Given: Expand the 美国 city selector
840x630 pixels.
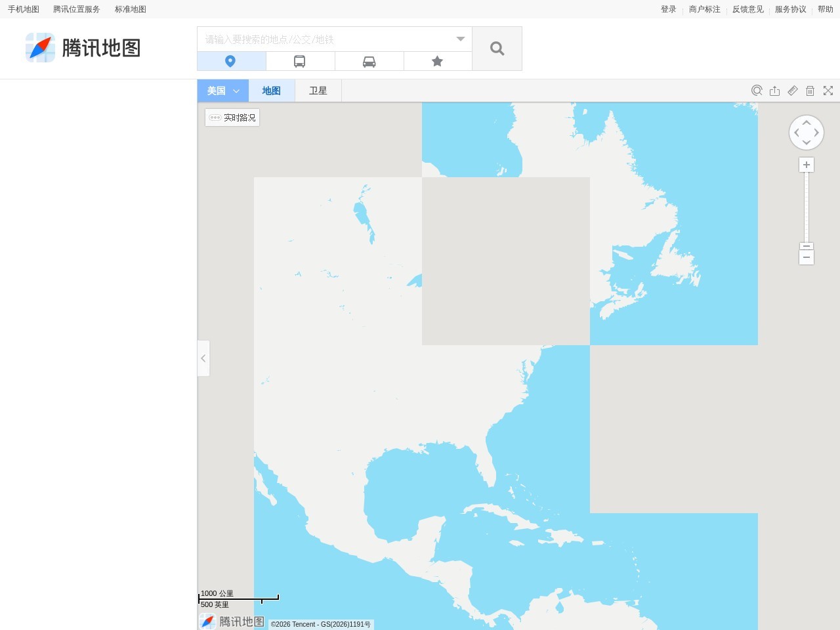Looking at the screenshot, I should point(223,91).
